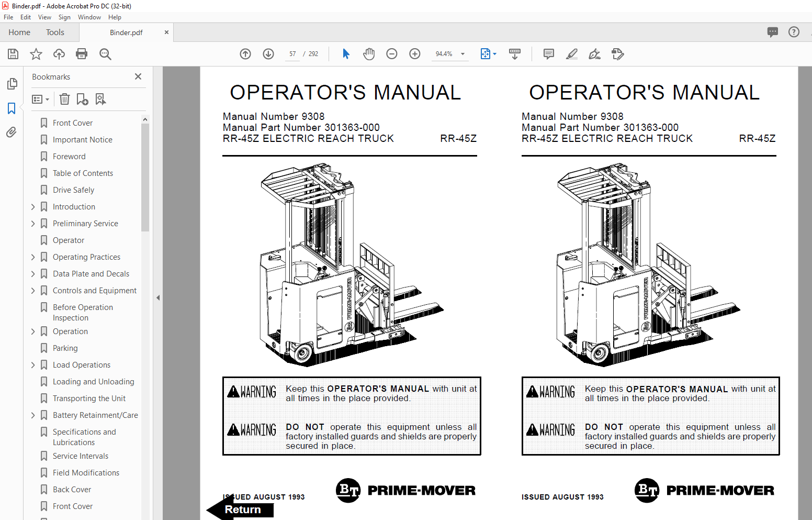Add the file to starred with the star icon
812x520 pixels.
[36, 54]
